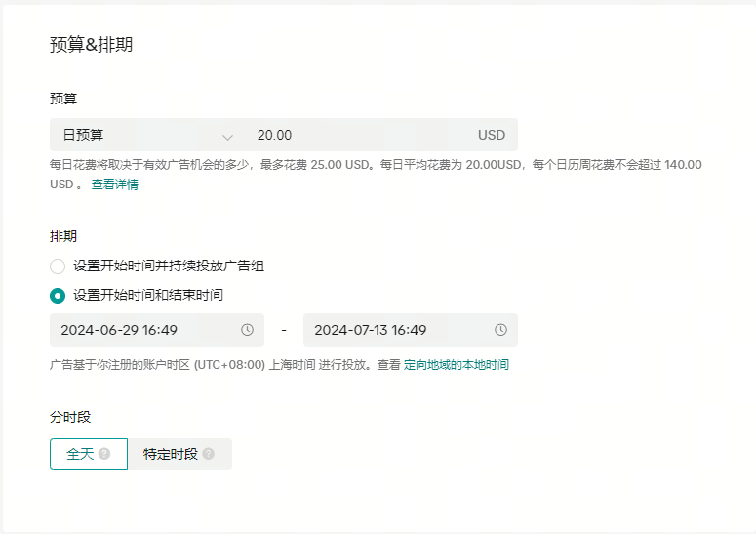
Task: Open the 查看详情 link
Action: 115,185
